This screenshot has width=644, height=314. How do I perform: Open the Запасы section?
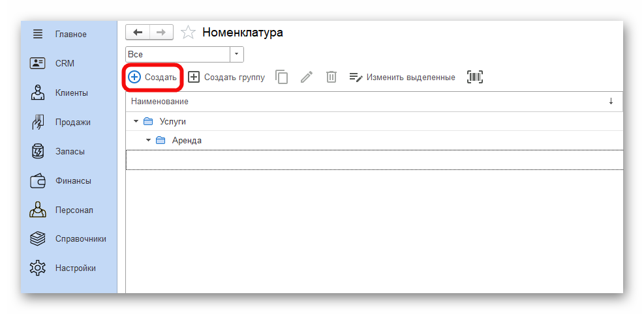coord(70,151)
